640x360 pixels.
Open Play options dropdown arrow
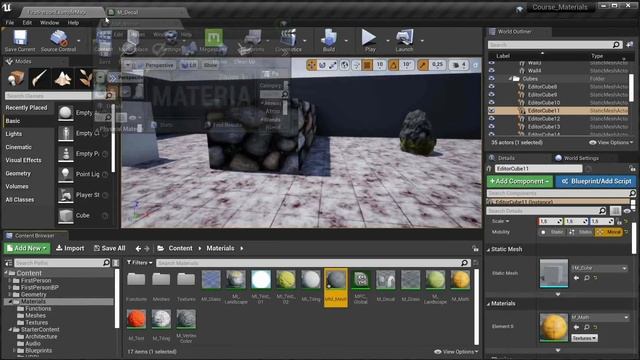click(387, 41)
